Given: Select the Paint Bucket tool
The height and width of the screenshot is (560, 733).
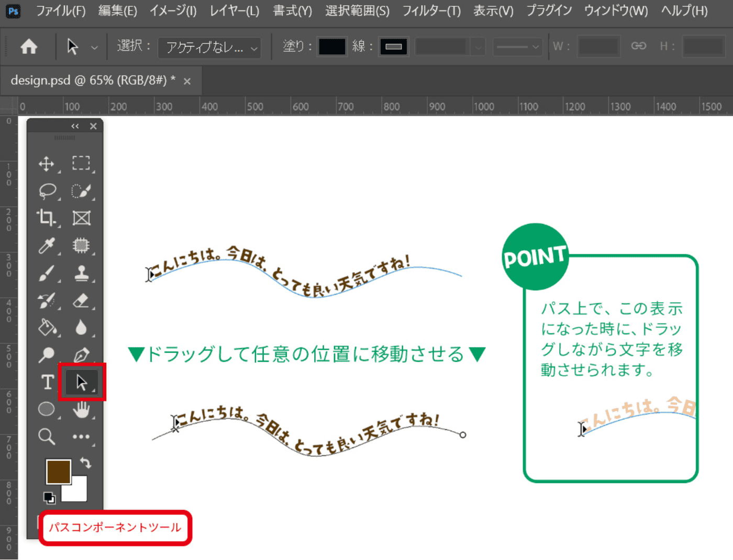Looking at the screenshot, I should coord(47,328).
